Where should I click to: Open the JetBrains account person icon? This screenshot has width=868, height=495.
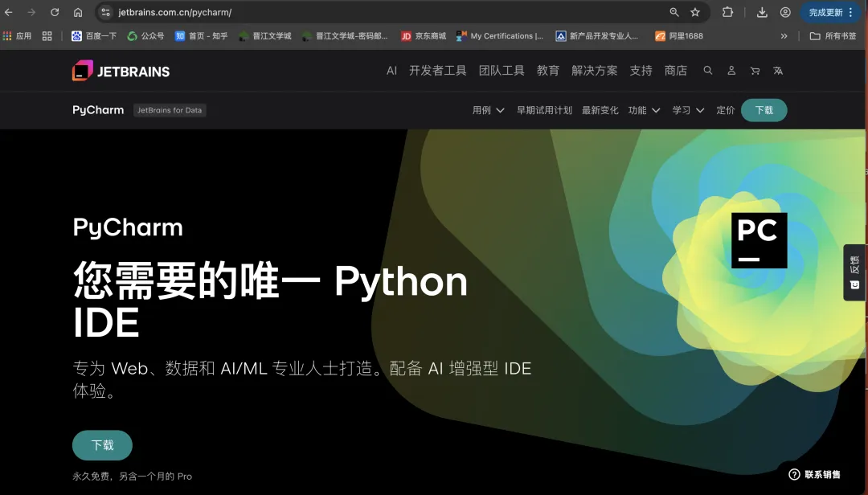tap(731, 71)
